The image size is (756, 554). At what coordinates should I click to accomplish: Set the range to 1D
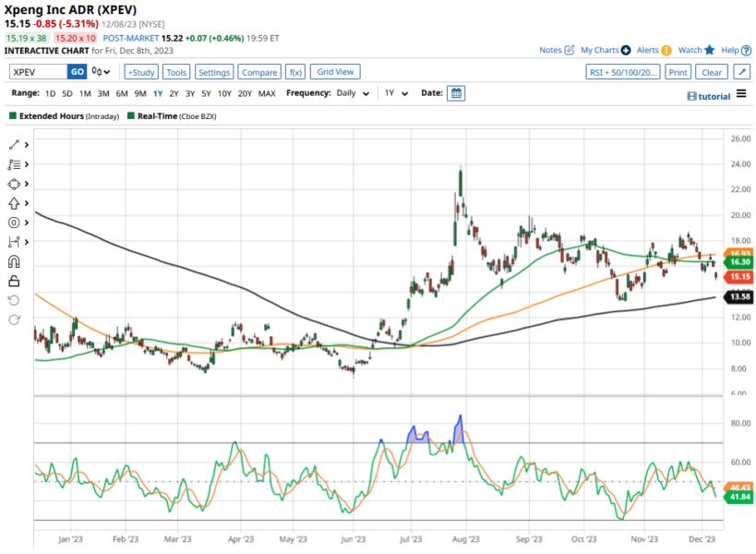tap(50, 93)
